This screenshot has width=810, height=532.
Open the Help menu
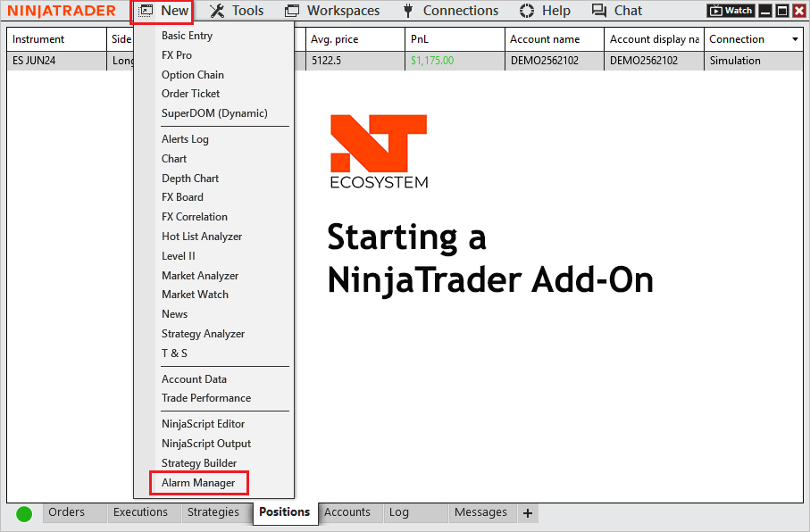tap(545, 11)
